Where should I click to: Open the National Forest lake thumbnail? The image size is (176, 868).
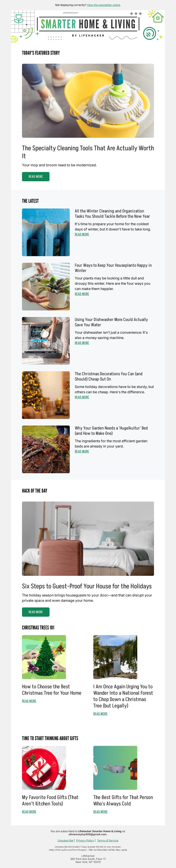tap(115, 657)
